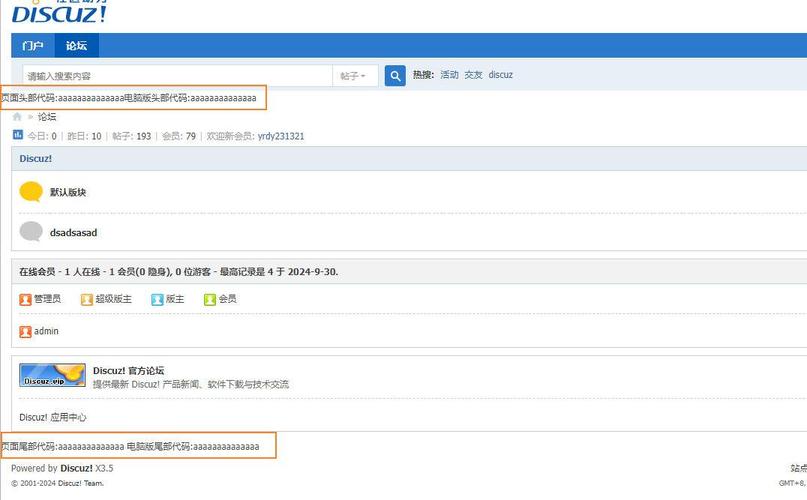Open the Discuz! category header link

pos(36,159)
